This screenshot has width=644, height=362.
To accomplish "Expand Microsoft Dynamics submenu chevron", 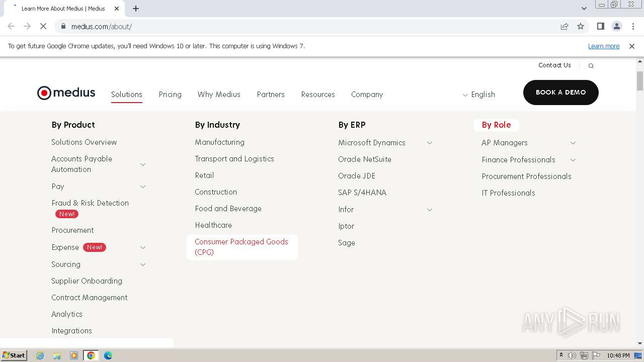I will coord(430,143).
